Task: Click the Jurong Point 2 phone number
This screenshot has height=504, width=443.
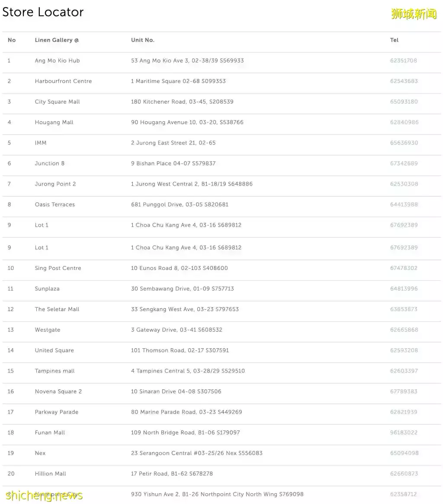Action: point(404,184)
